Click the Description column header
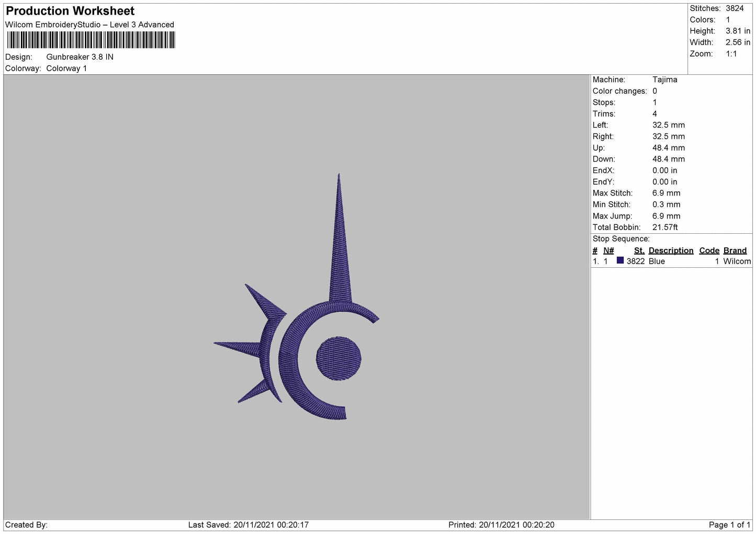Screen dimensions: 756x534 coord(671,251)
